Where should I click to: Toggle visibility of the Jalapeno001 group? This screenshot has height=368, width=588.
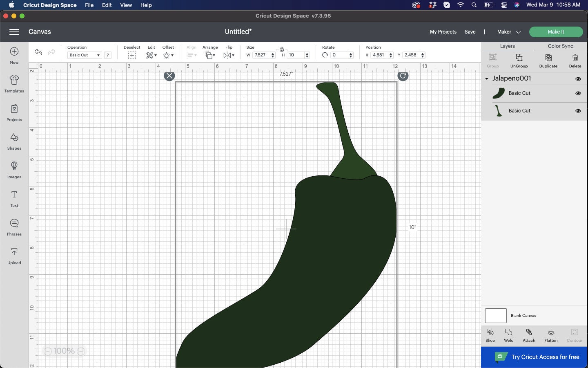tap(578, 79)
